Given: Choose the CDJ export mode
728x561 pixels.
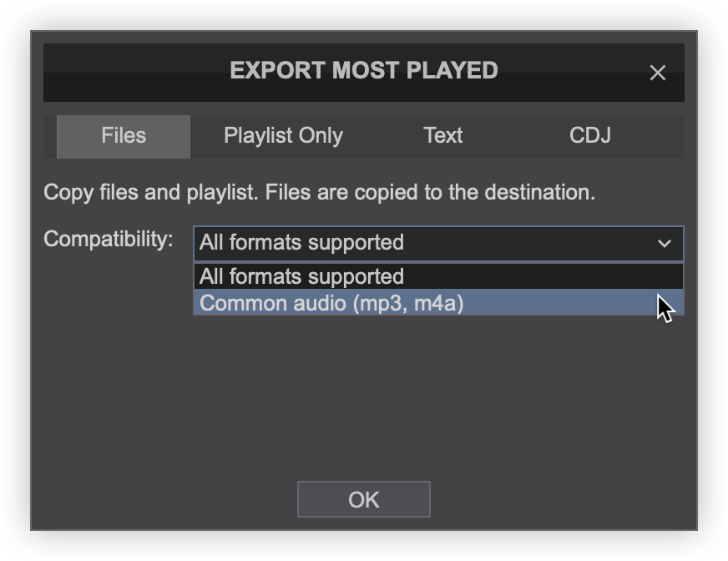Looking at the screenshot, I should click(590, 136).
